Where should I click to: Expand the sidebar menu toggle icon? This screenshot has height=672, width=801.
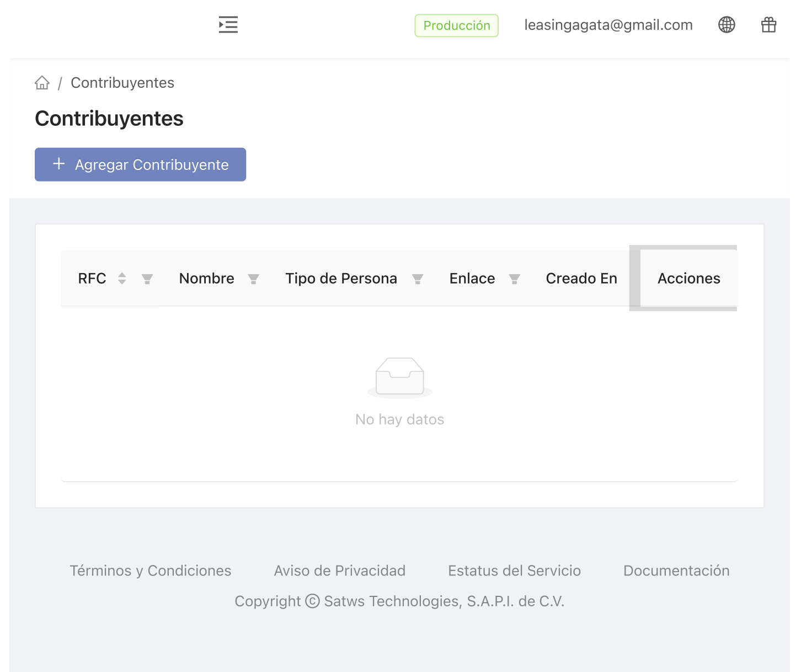(x=228, y=25)
